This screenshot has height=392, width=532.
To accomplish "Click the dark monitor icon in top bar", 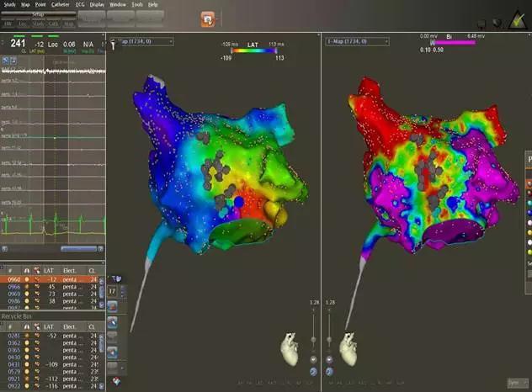I will click(x=481, y=24).
